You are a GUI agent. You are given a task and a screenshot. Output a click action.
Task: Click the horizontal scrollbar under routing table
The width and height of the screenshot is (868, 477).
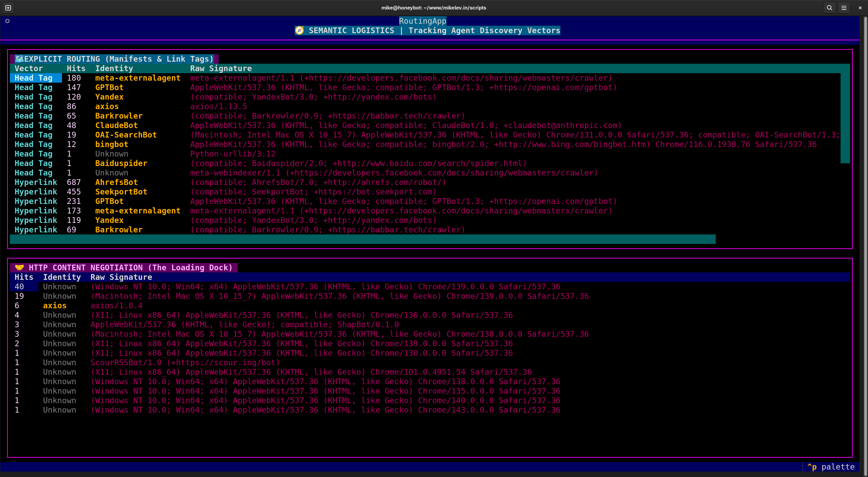[363, 239]
